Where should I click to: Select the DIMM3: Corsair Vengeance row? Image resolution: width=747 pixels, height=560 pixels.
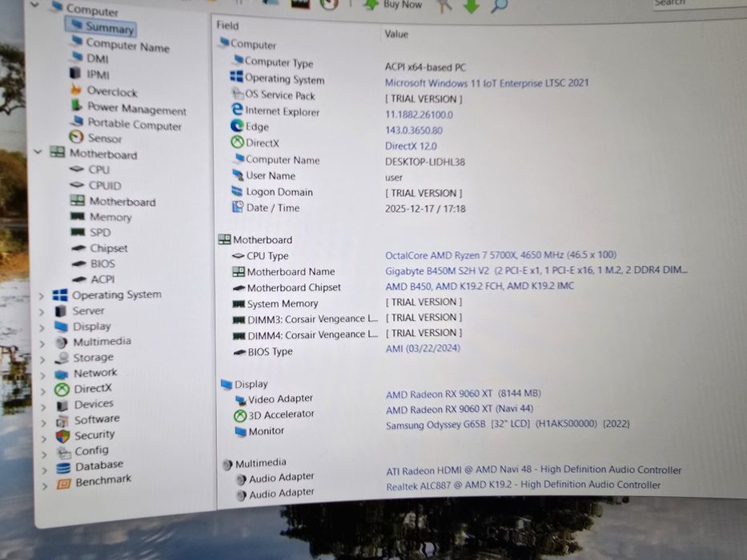tap(347, 318)
